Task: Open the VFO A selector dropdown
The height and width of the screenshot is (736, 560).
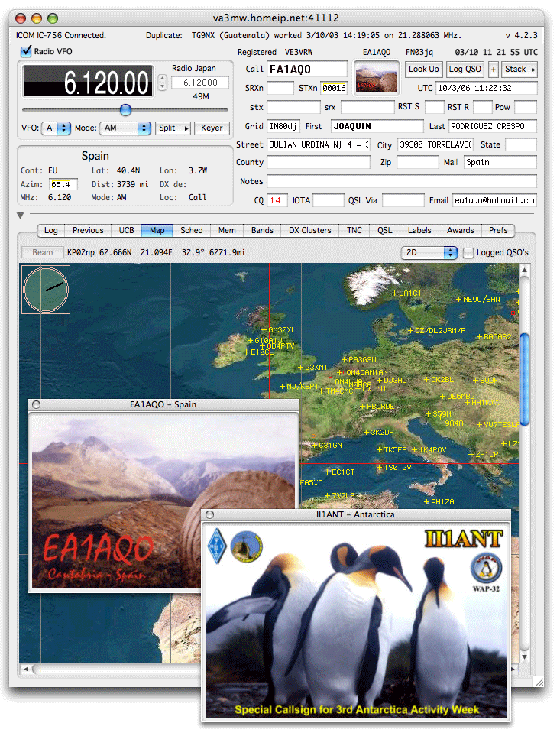Action: [x=56, y=128]
